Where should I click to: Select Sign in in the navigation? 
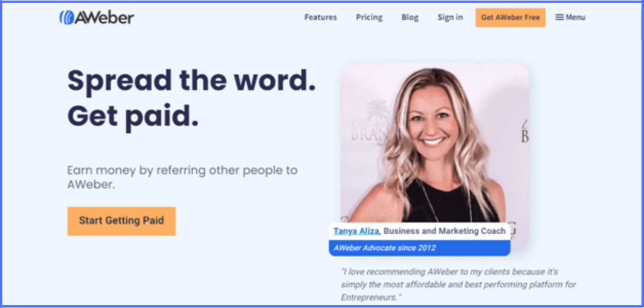(x=450, y=17)
